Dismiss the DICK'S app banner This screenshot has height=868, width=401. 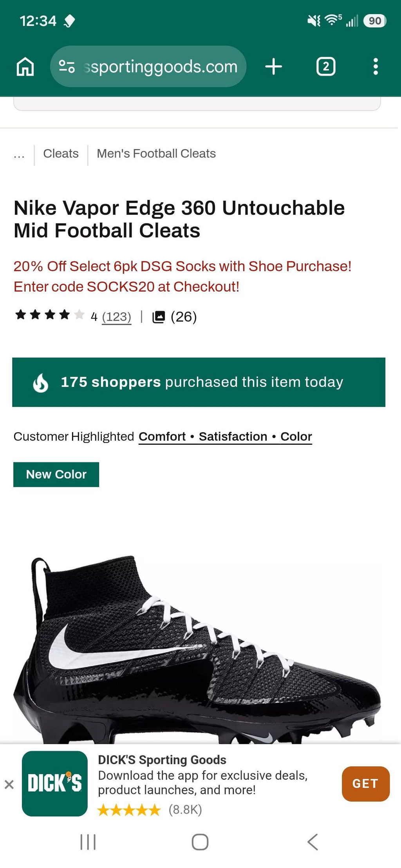click(9, 784)
